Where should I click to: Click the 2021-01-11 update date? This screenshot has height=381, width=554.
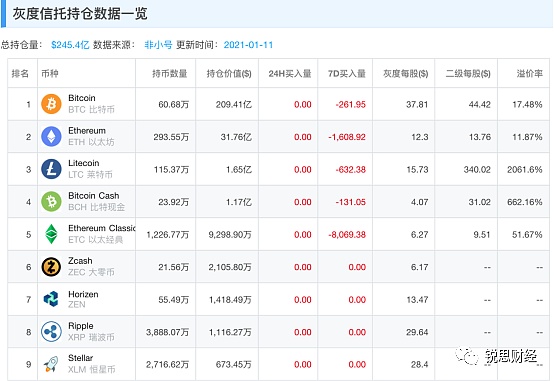click(248, 45)
